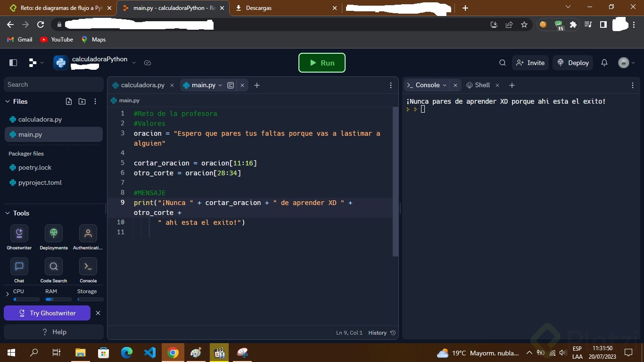Open the Help button

[x=54, y=332]
